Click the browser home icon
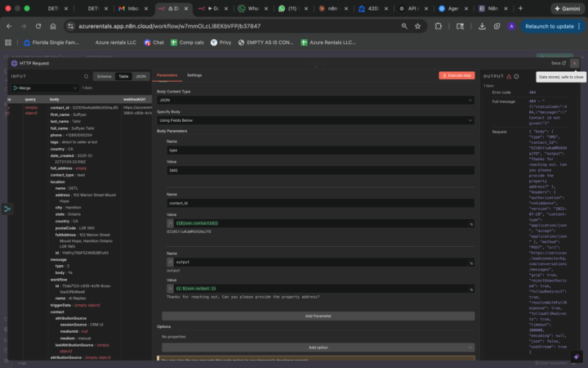588x368 pixels. pos(53,26)
